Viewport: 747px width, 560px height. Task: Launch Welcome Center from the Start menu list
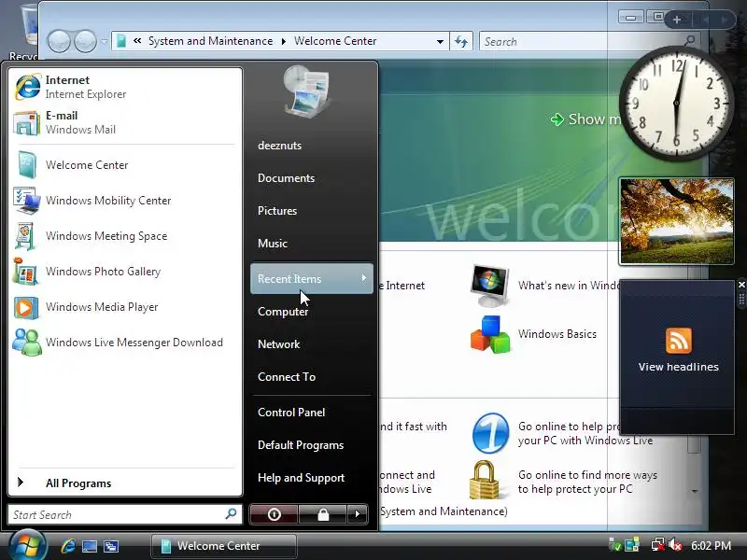[x=125, y=165]
